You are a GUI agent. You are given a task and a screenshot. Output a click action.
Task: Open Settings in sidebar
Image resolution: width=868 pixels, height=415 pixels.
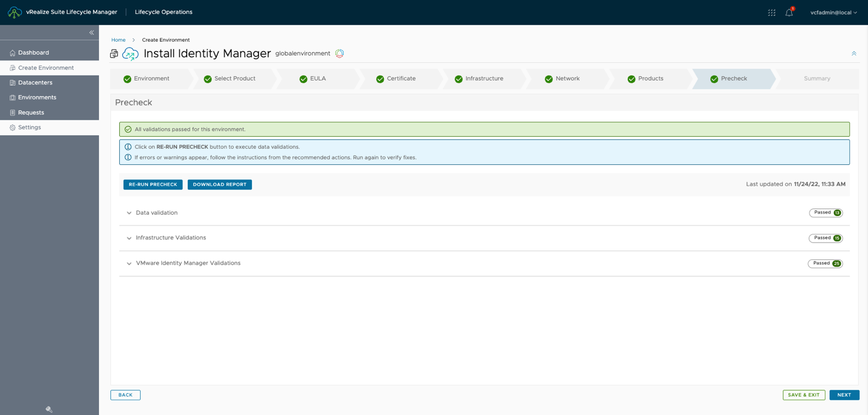pyautogui.click(x=49, y=127)
